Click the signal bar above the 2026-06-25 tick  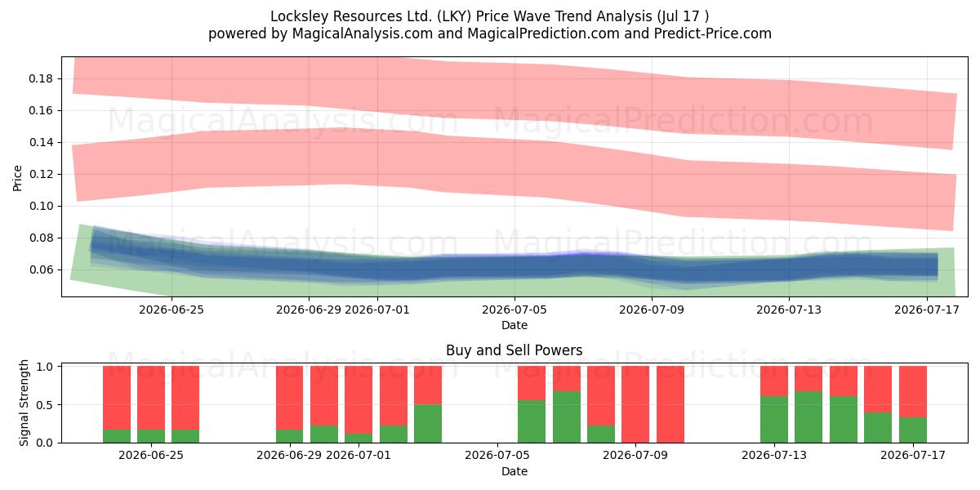[x=151, y=404]
